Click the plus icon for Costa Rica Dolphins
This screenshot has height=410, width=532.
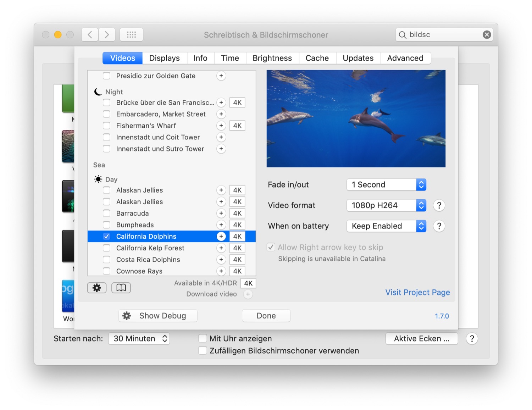tap(221, 260)
